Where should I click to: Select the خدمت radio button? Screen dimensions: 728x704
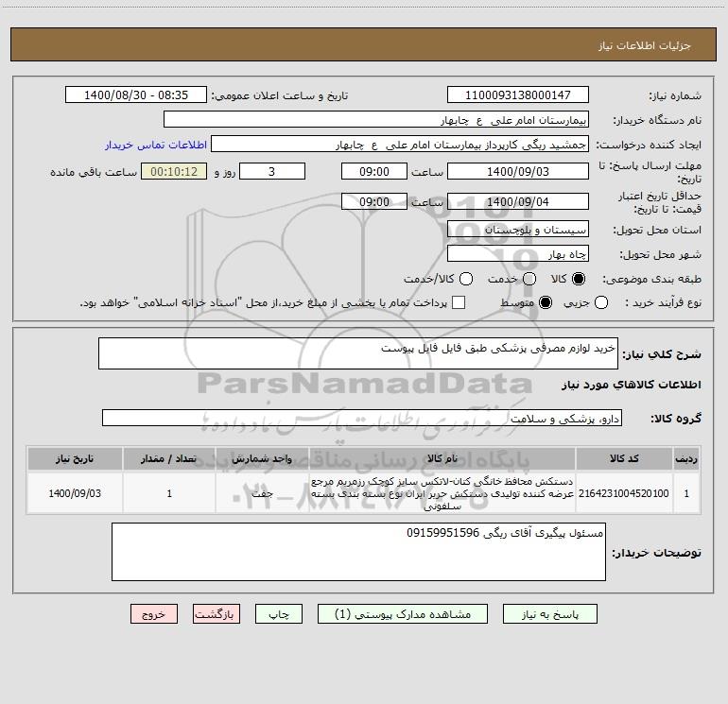point(529,279)
